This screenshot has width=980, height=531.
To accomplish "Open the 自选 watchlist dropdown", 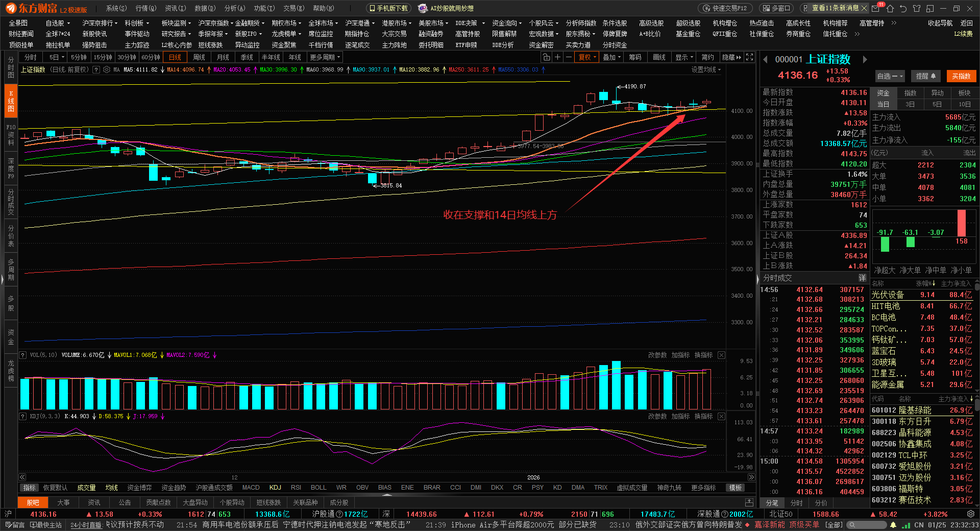I will pyautogui.click(x=890, y=76).
